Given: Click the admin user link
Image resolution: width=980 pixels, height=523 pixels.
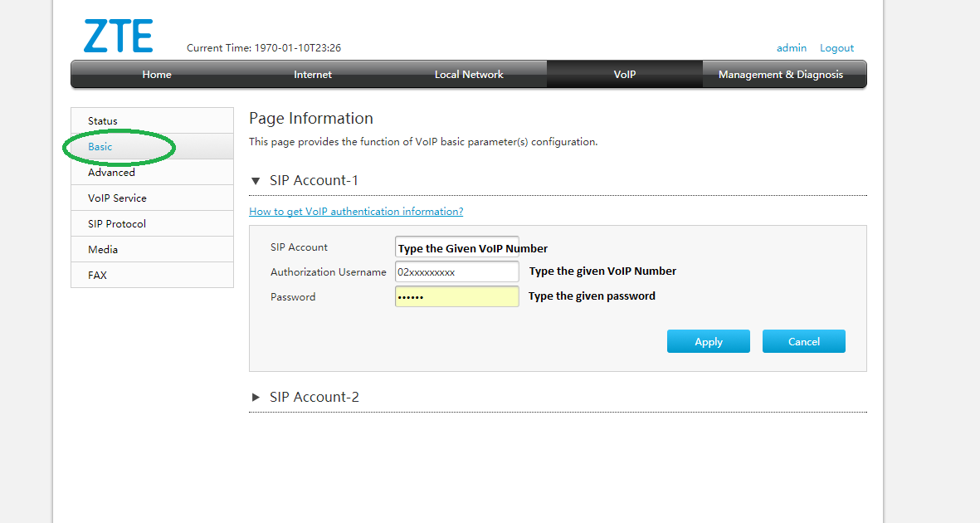Looking at the screenshot, I should coord(792,48).
